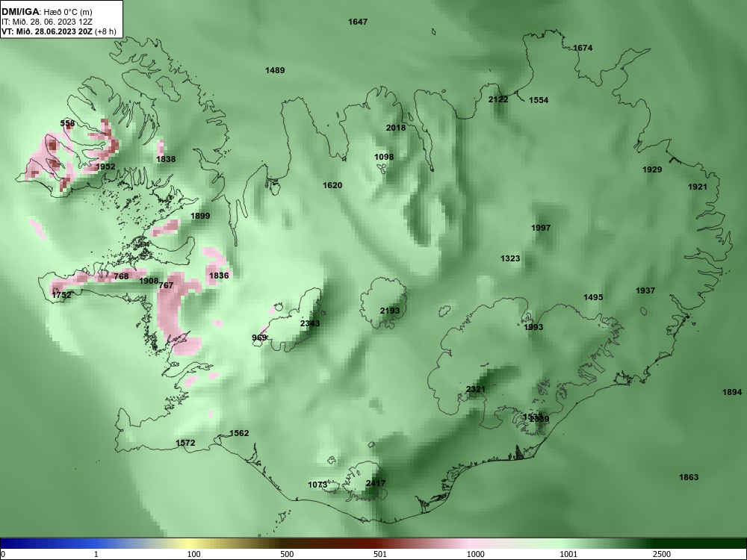The image size is (747, 560).
Task: Click the 1836 value on pink area
Action: pyautogui.click(x=219, y=276)
